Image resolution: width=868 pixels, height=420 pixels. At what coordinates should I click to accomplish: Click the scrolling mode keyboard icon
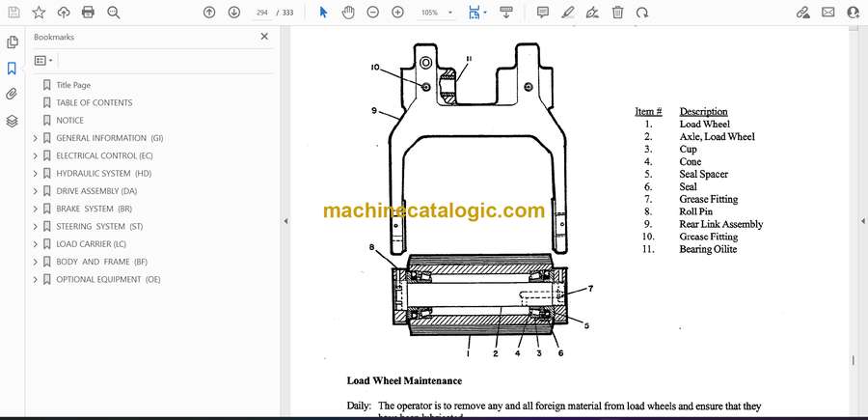tap(506, 13)
